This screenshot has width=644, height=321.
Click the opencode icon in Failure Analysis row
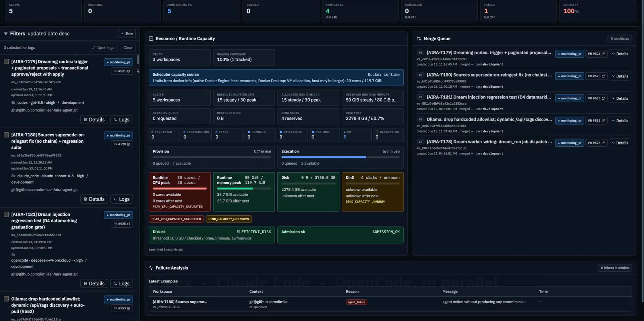251,307
